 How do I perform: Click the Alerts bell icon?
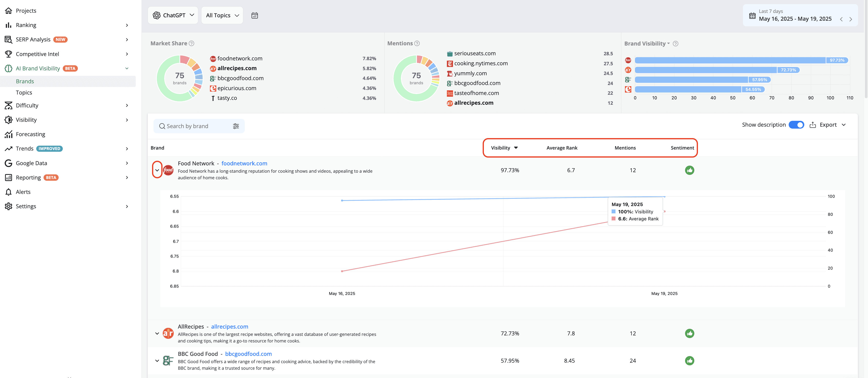9,192
